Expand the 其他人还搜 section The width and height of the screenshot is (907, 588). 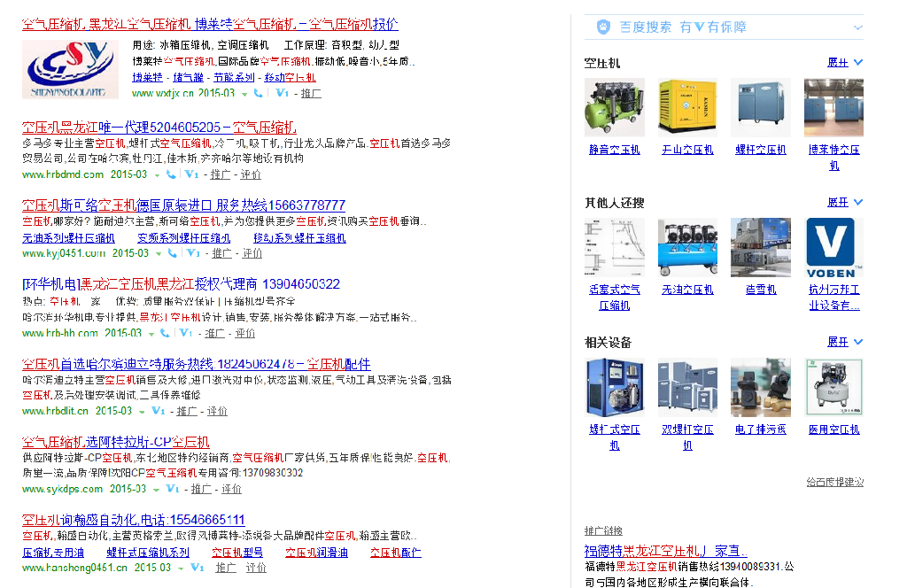(x=844, y=203)
